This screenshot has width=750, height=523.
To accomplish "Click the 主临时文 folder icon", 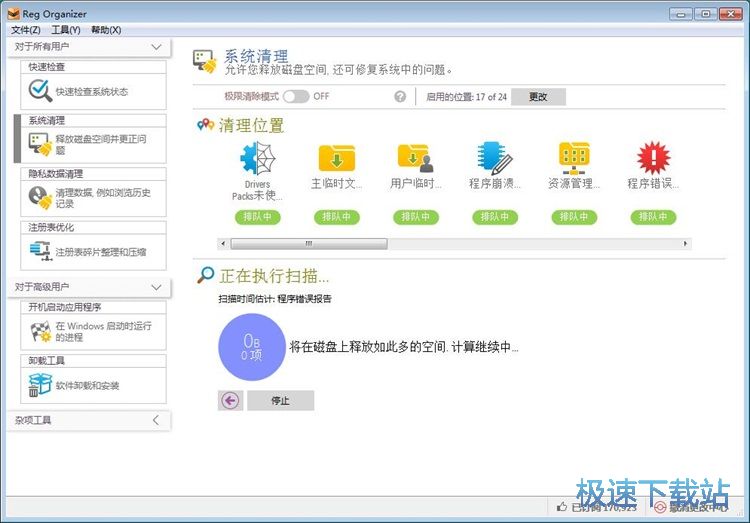I will click(x=337, y=158).
